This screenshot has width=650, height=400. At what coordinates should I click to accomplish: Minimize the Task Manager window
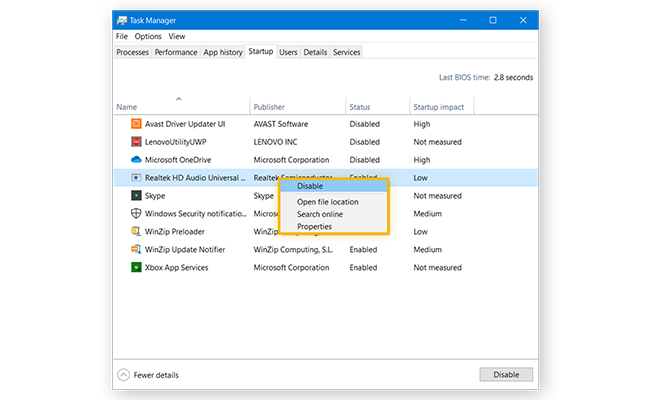pos(463,20)
